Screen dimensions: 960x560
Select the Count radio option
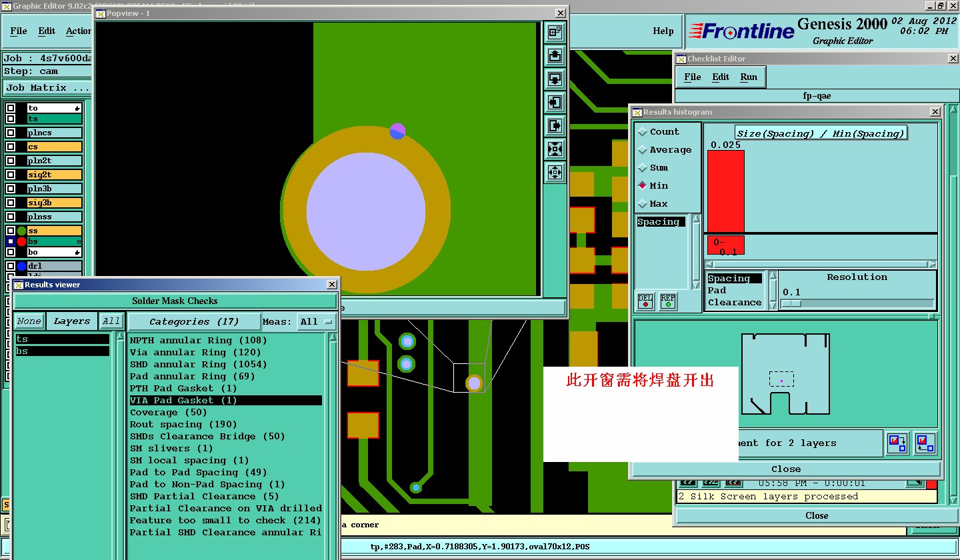pos(643,132)
